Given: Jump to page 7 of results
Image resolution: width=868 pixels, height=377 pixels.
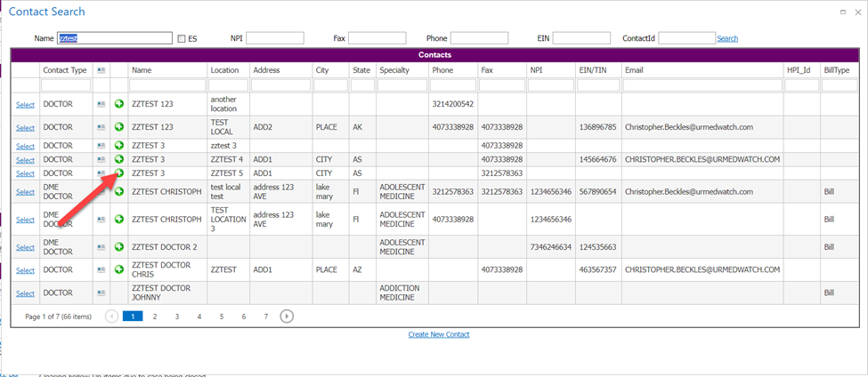Looking at the screenshot, I should (265, 316).
